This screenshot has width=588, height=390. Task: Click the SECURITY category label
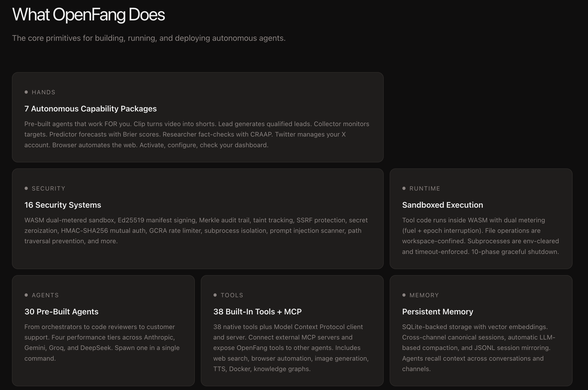pos(48,189)
